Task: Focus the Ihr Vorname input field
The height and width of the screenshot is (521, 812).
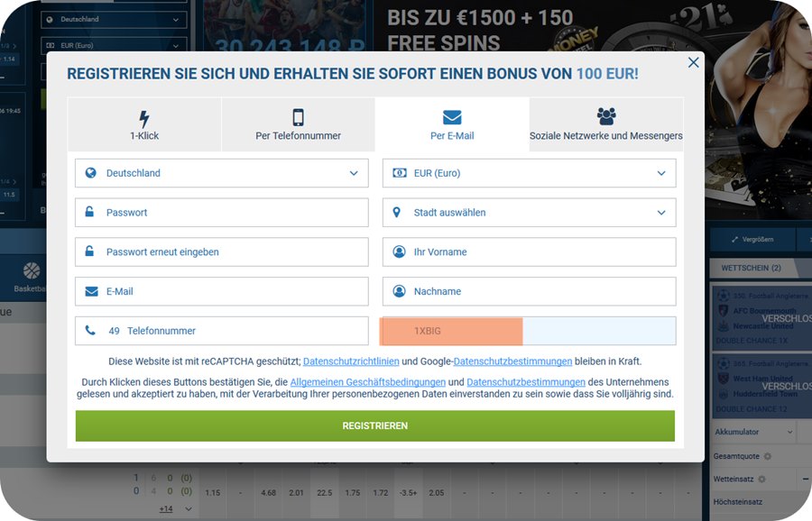Action: coord(530,251)
